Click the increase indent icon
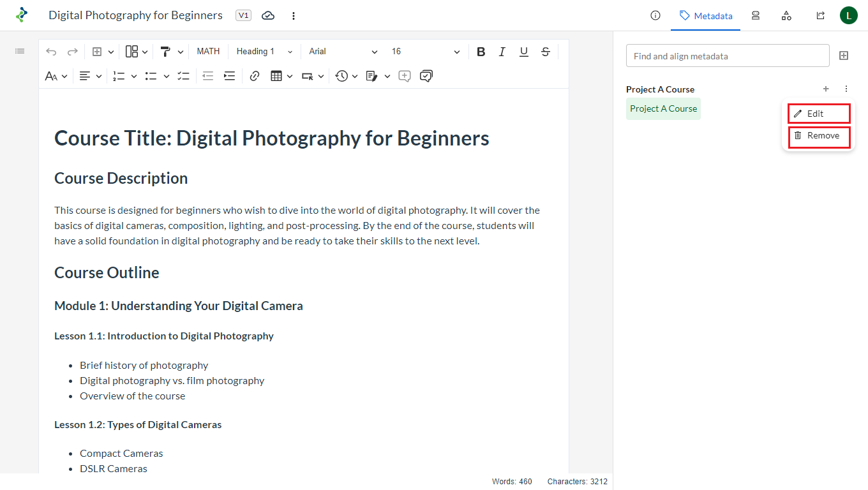The height and width of the screenshot is (490, 868). 229,76
